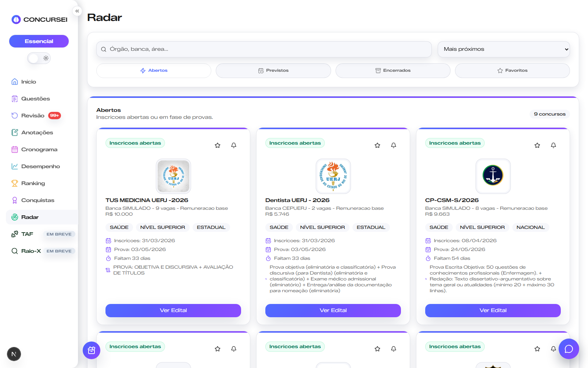Favorite the TUS MEDICINA UERJ card via star

217,145
